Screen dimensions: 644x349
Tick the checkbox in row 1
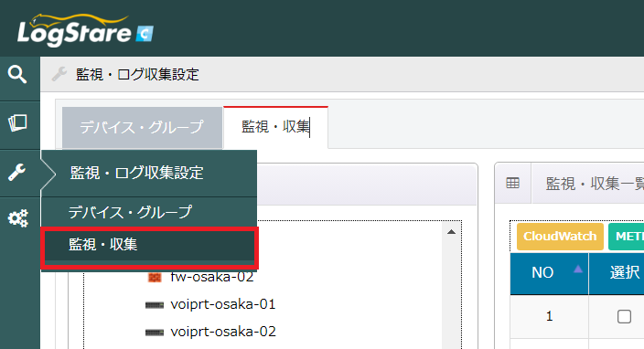[x=624, y=317]
